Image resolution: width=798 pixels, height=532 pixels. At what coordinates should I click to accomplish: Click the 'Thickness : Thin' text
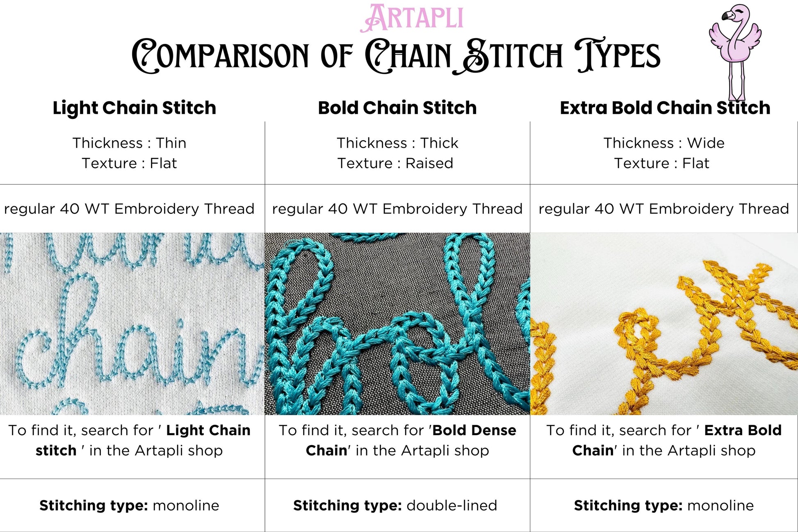(129, 143)
